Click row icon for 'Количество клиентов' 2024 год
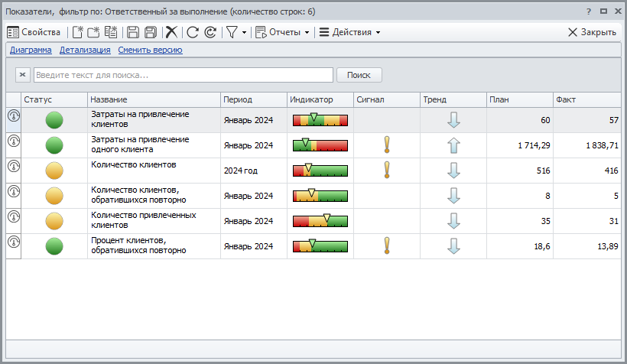627x364 pixels. coord(13,166)
